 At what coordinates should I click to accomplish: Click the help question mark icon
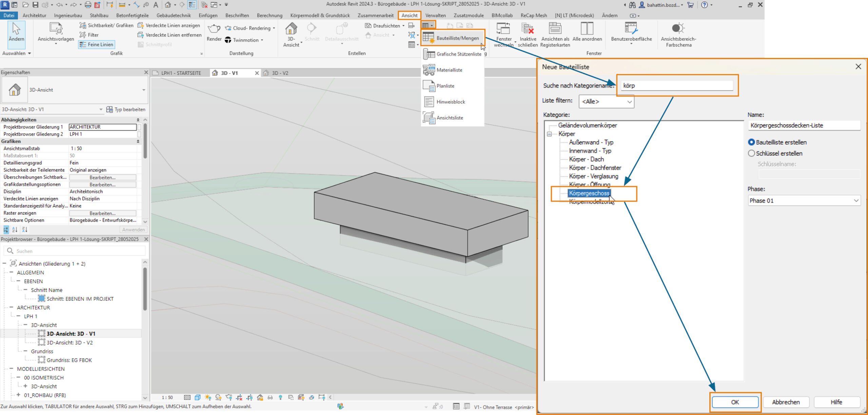[x=704, y=5]
